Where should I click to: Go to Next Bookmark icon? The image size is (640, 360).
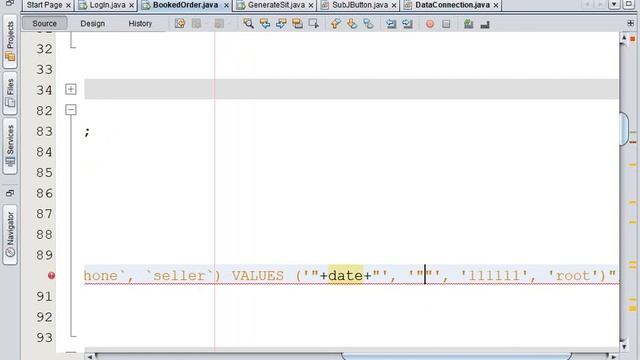click(x=352, y=24)
